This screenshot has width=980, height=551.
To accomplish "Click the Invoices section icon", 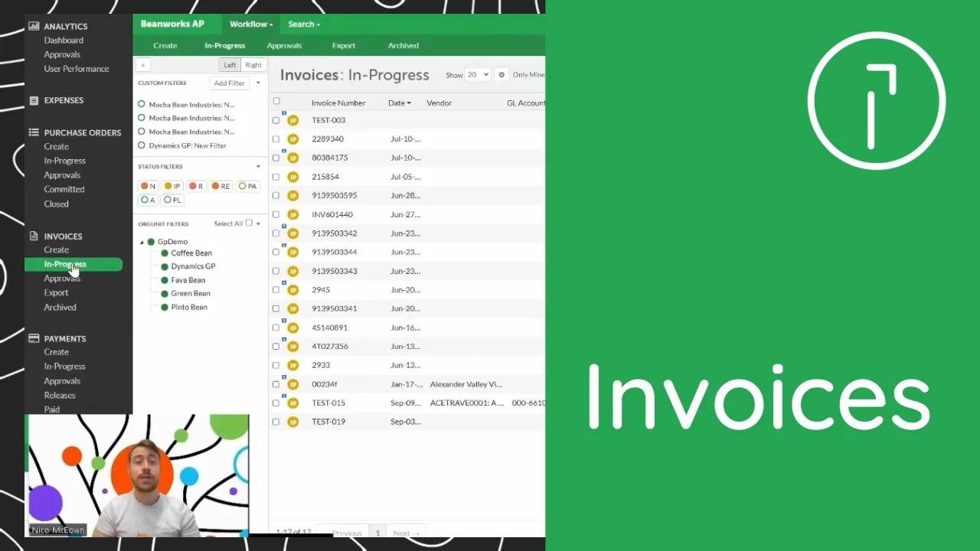I will pyautogui.click(x=34, y=236).
